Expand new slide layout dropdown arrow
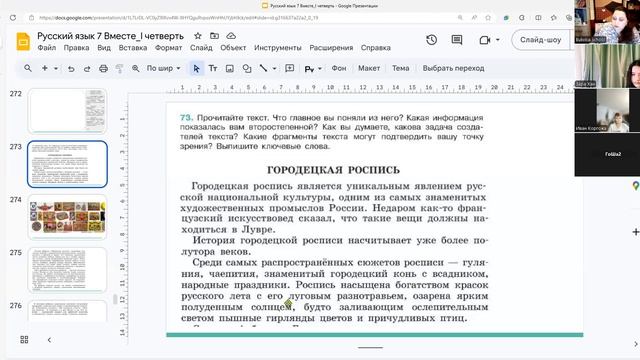This screenshot has width=640, height=360. click(56, 68)
